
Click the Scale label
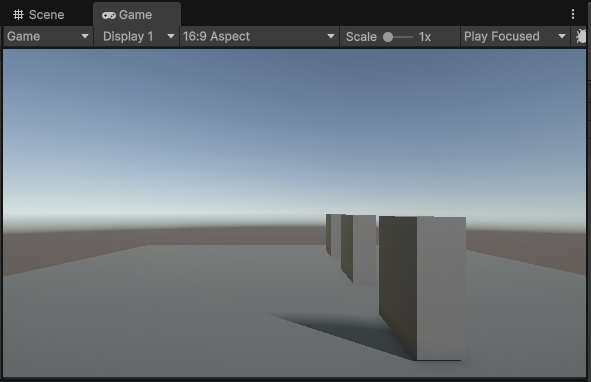pos(361,37)
